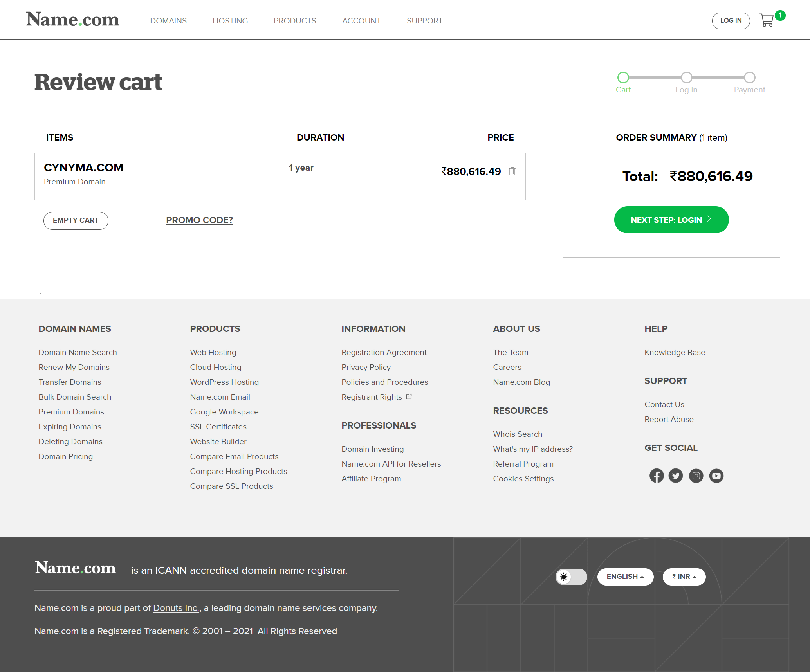The width and height of the screenshot is (810, 672).
Task: Open the Careers link
Action: pyautogui.click(x=507, y=367)
